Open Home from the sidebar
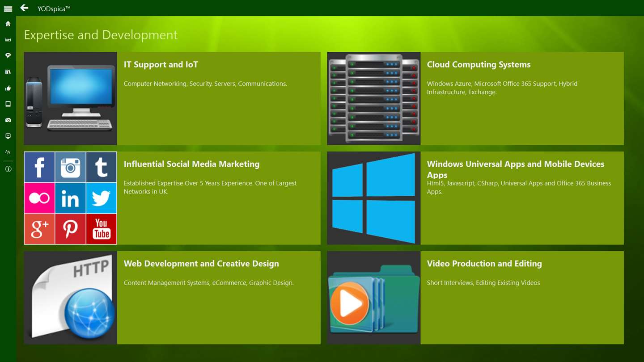This screenshot has width=644, height=362. coord(8,24)
